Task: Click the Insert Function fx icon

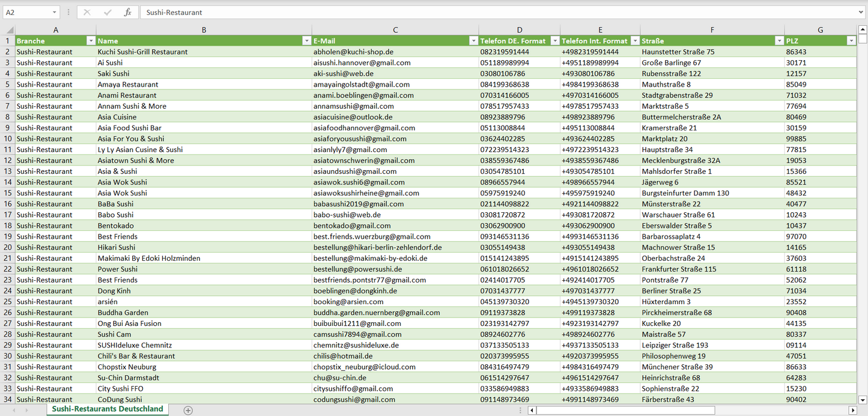Action: tap(127, 12)
